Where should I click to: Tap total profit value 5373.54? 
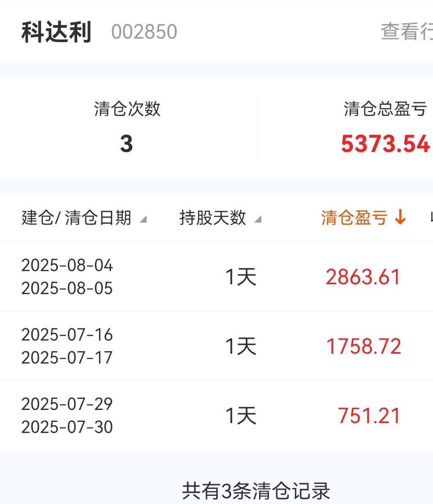[385, 144]
